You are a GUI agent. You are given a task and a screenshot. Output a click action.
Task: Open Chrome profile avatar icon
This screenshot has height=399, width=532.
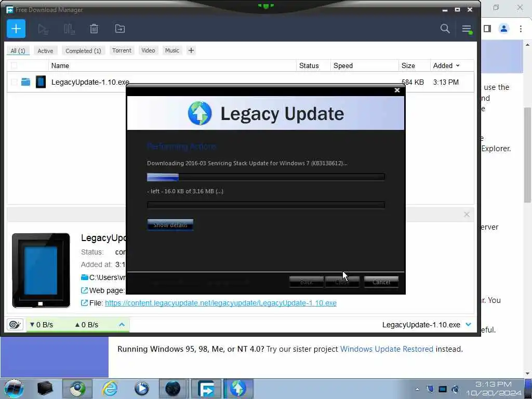tap(504, 29)
